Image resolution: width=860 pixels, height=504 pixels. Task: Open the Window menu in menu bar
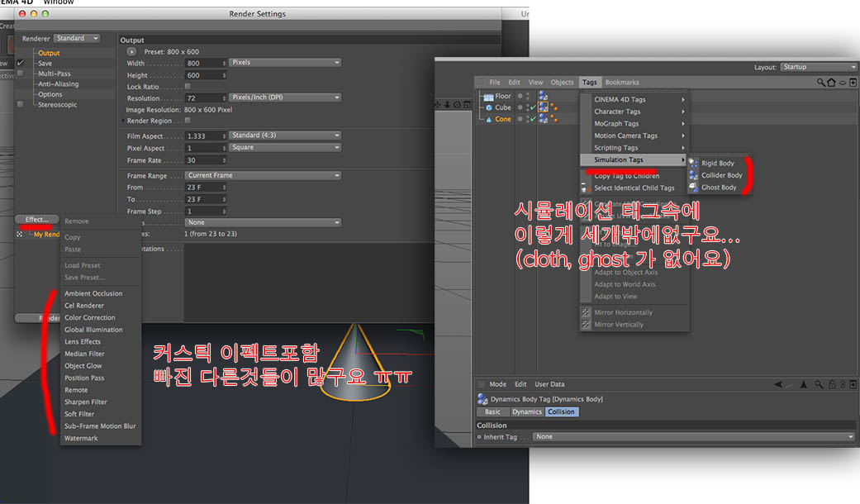pyautogui.click(x=59, y=2)
